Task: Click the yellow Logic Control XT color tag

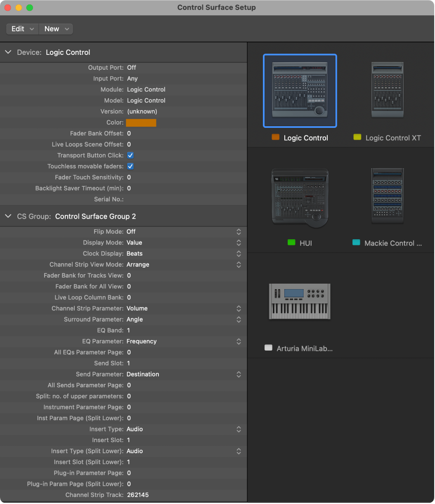Action: coord(357,137)
